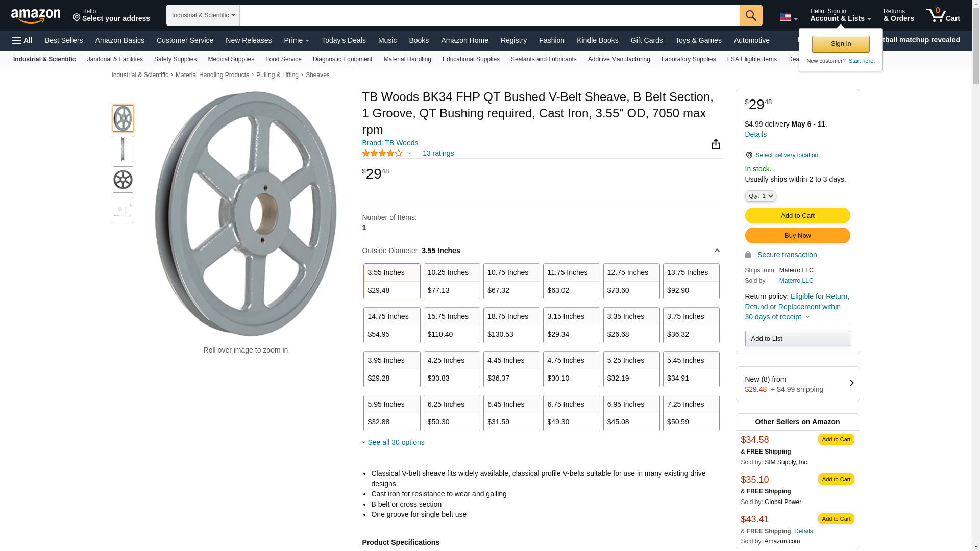Click the Buy Now button

[x=797, y=236]
